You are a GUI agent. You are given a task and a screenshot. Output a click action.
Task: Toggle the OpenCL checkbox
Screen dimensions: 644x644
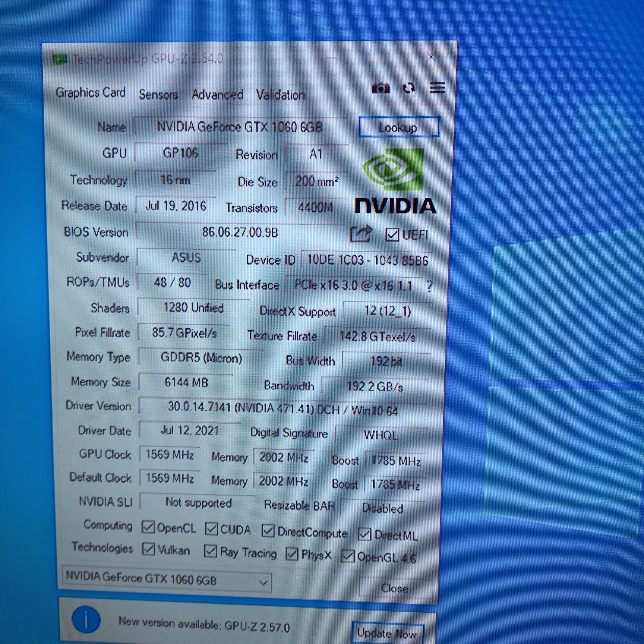148,527
